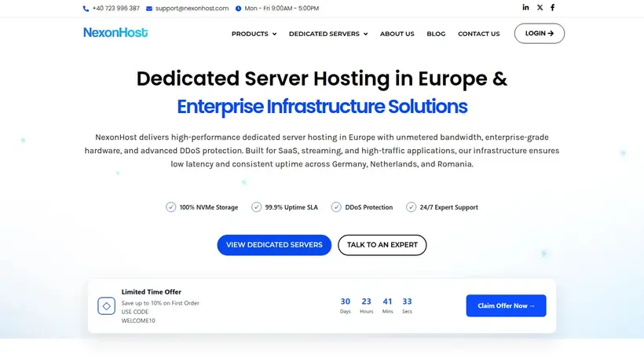Click the Limited Time Offer heading
The width and height of the screenshot is (644, 362).
coord(151,292)
